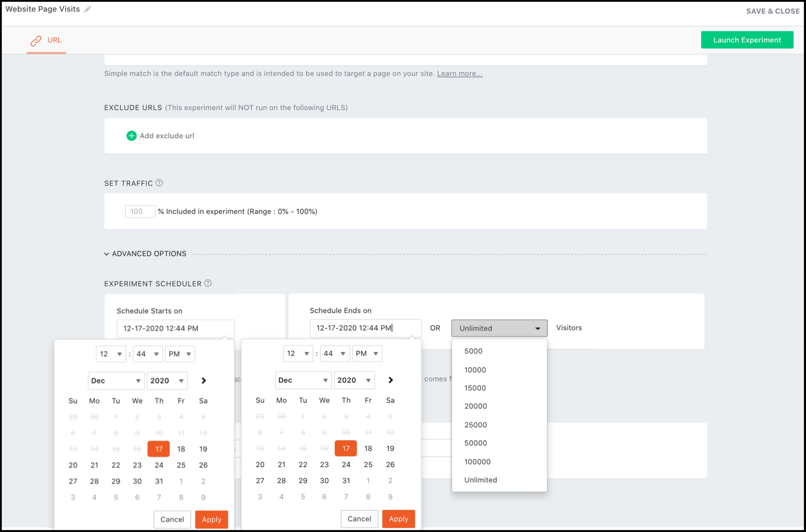The image size is (806, 532).
Task: Go to next month in end calendar
Action: point(390,380)
